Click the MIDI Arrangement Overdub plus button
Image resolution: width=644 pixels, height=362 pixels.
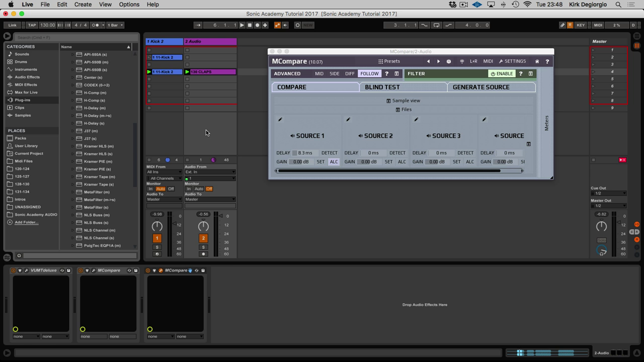pyautogui.click(x=265, y=25)
